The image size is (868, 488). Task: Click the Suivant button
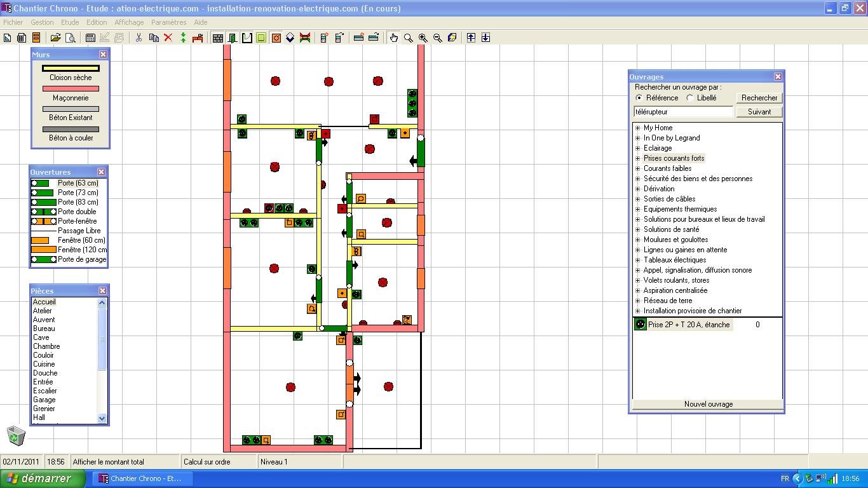tap(759, 112)
